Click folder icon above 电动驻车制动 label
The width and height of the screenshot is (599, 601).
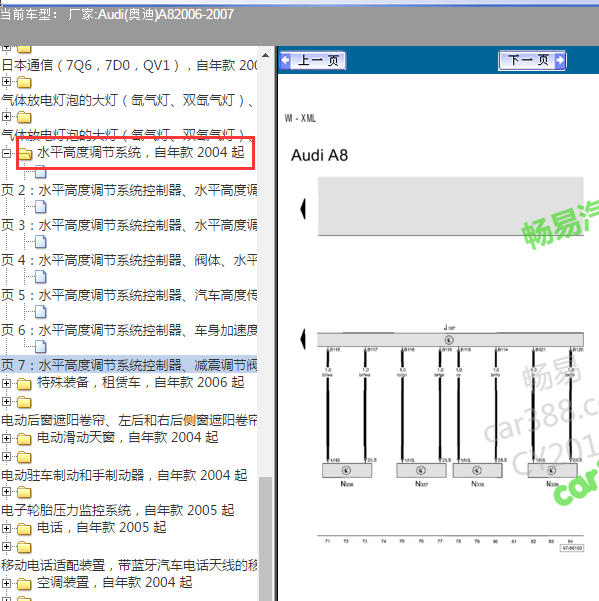point(24,457)
